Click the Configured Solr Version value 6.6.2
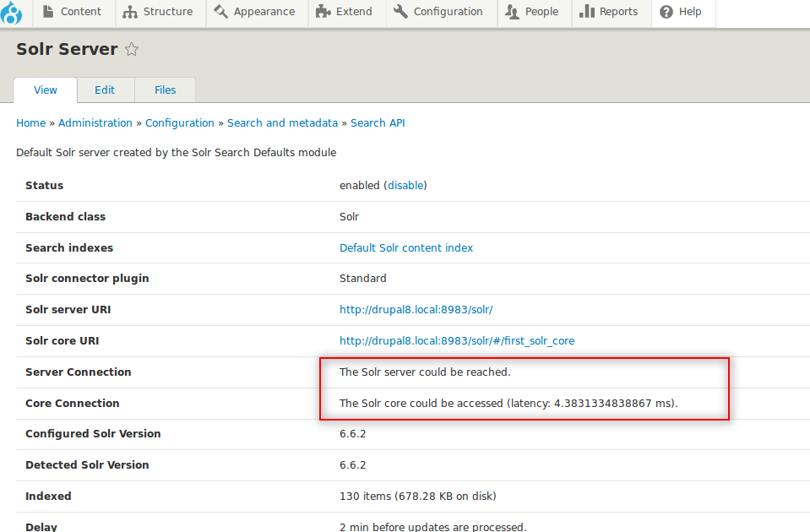The height and width of the screenshot is (532, 810). coord(352,434)
